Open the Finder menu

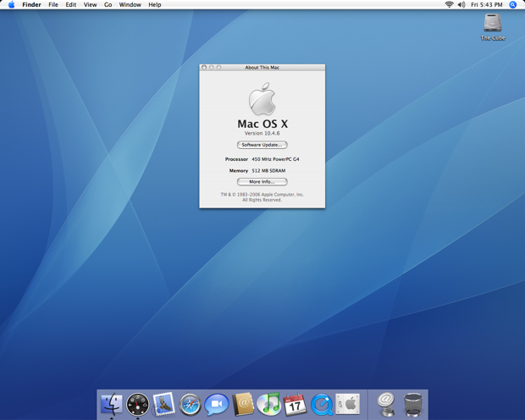point(32,5)
